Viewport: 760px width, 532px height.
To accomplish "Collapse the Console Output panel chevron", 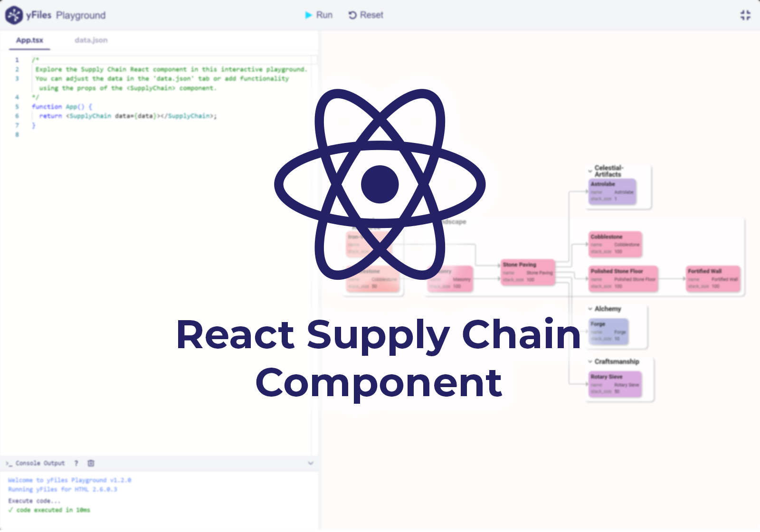I will point(311,463).
